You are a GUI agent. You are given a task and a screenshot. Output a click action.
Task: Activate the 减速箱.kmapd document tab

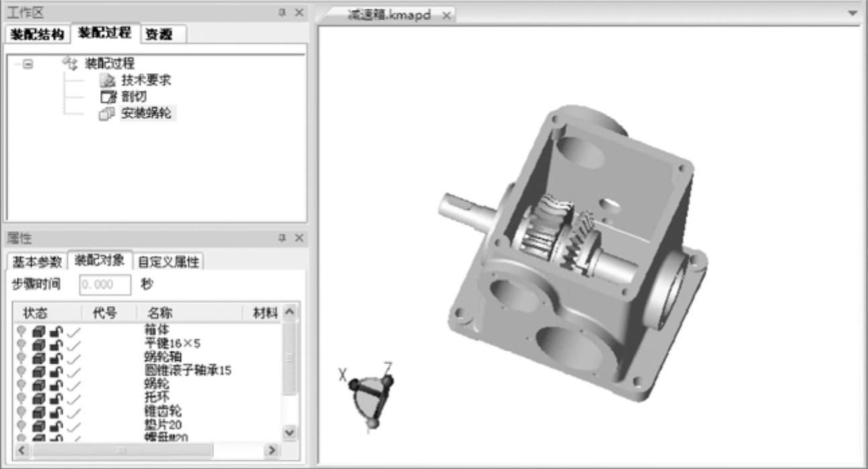[389, 15]
